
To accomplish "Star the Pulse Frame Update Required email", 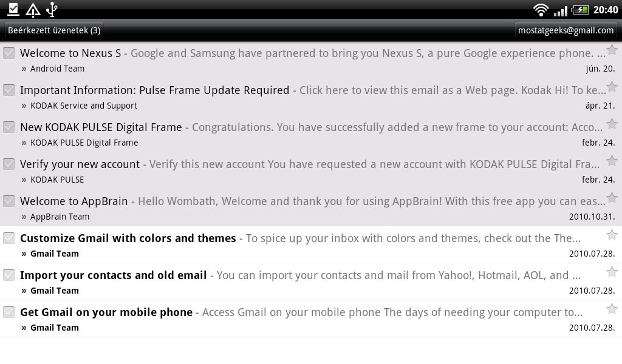I will point(612,87).
